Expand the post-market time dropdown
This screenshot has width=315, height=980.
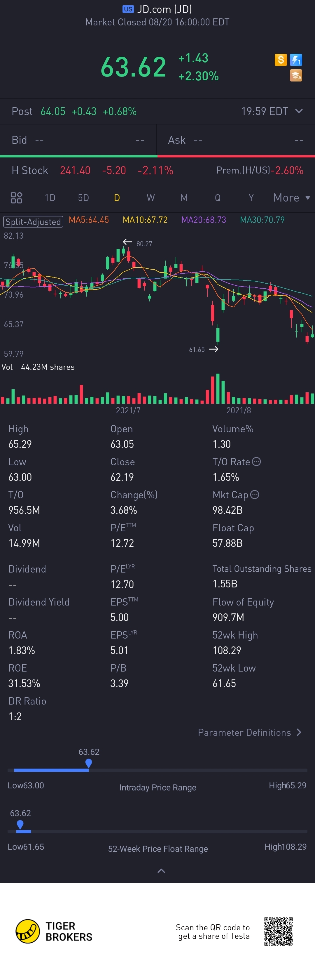click(x=299, y=111)
